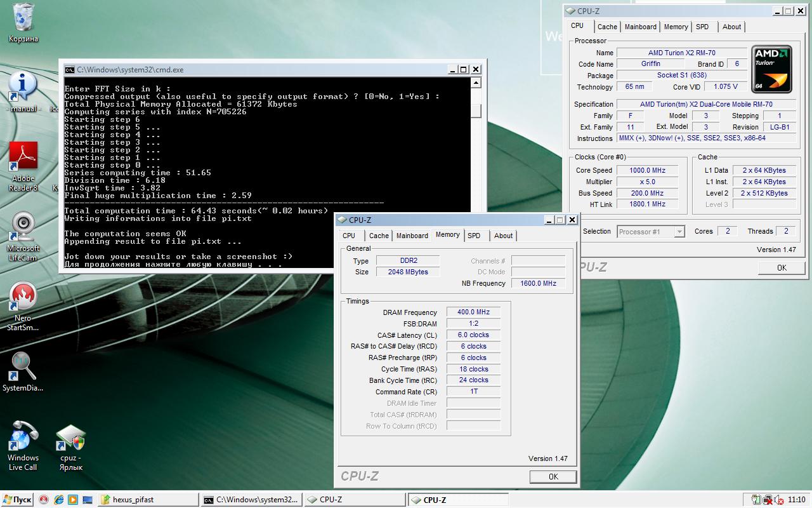Click the Cycle Time 18 clocks value
The image size is (812, 508).
pos(473,369)
